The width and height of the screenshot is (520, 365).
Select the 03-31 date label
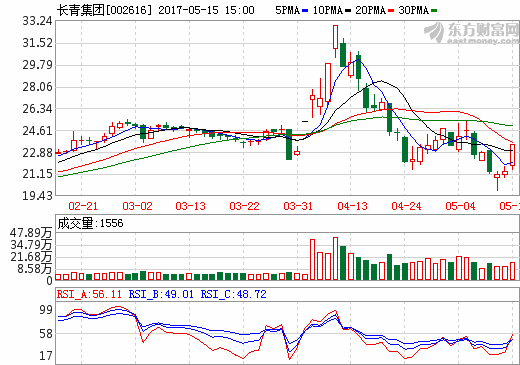pos(298,206)
